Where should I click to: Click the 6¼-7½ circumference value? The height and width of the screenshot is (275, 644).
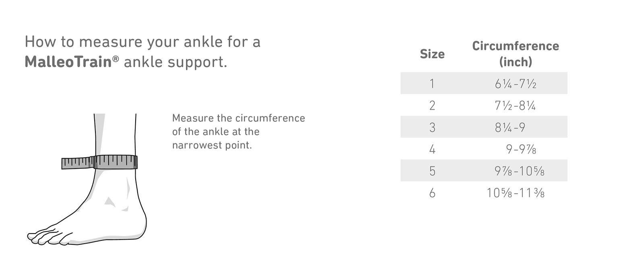[x=515, y=84]
